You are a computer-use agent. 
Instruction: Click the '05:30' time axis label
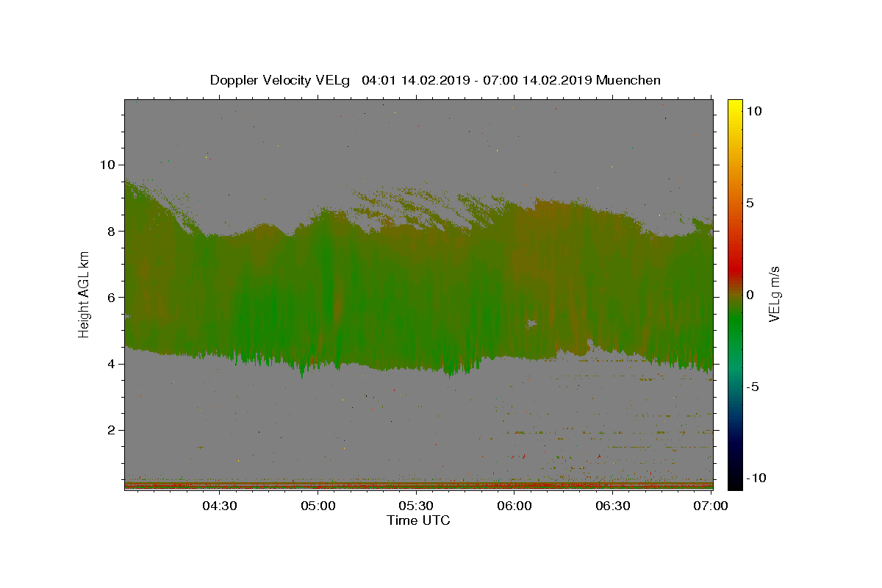(x=416, y=506)
